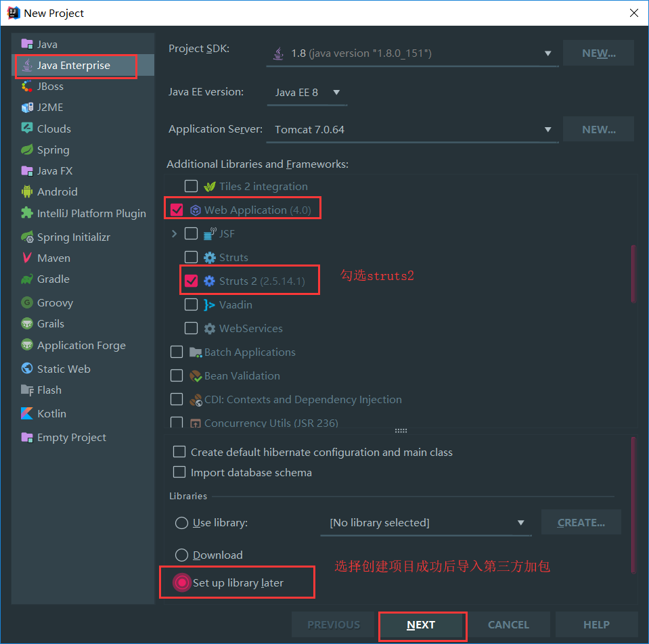Select Static Web project type
The image size is (649, 644).
(64, 369)
